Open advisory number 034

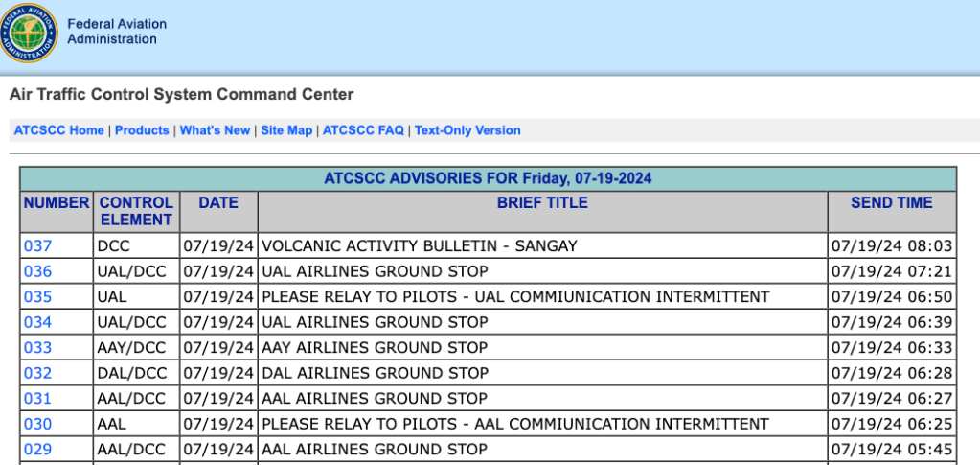tap(37, 322)
